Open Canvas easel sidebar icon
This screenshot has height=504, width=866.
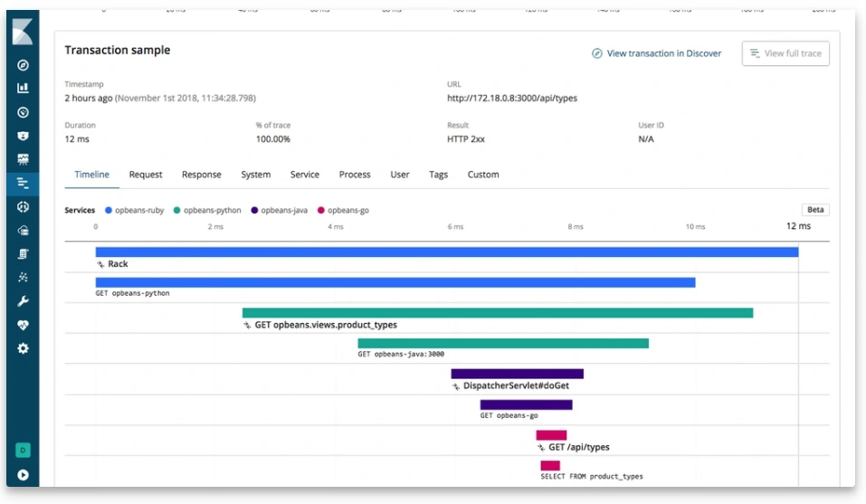(23, 159)
